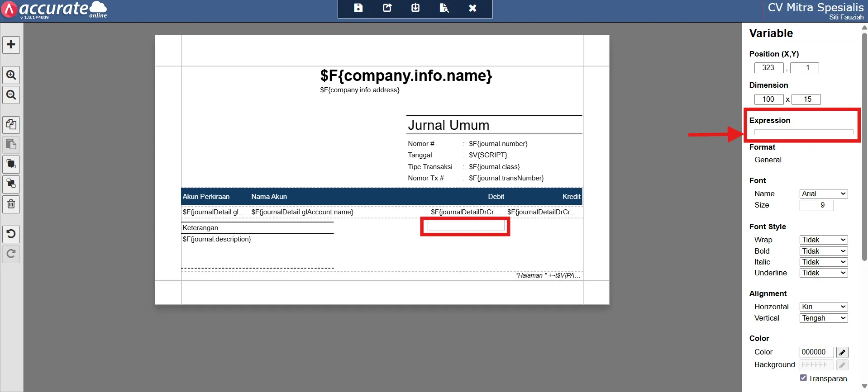868x392 pixels.
Task: Open the font color picker pencil
Action: pos(842,352)
